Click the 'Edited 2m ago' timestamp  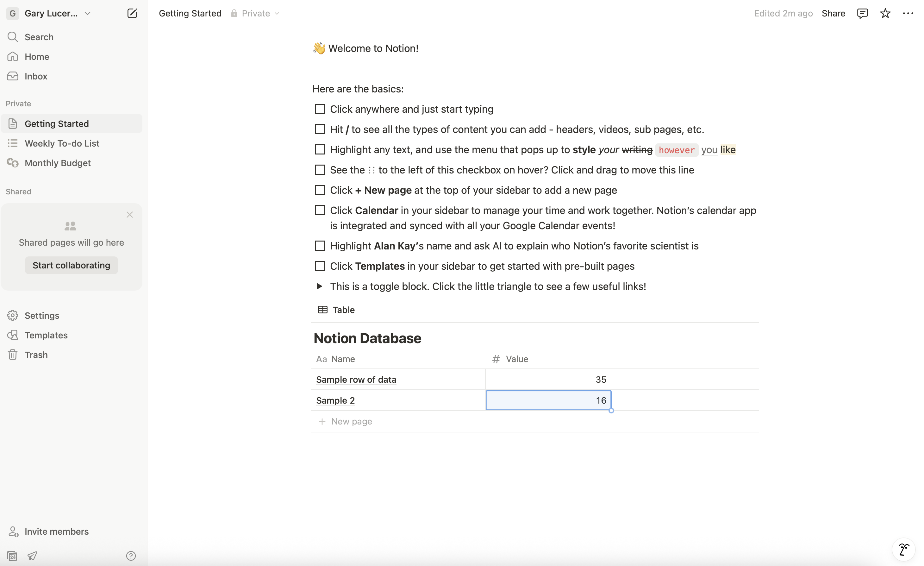coord(783,14)
